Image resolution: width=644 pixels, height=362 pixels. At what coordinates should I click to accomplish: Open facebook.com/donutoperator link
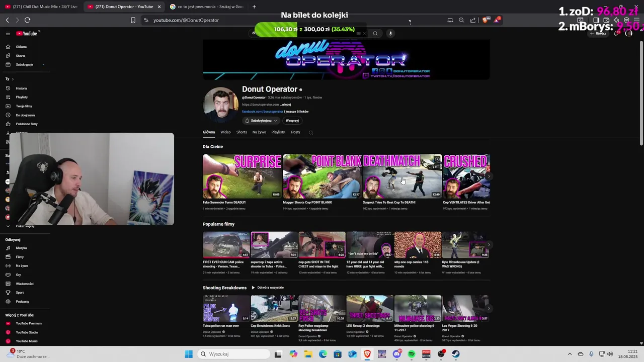263,112
